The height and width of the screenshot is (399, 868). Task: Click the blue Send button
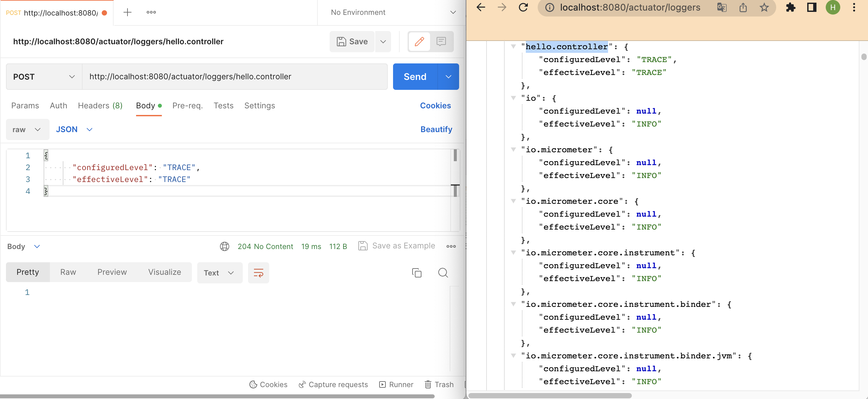pos(415,77)
